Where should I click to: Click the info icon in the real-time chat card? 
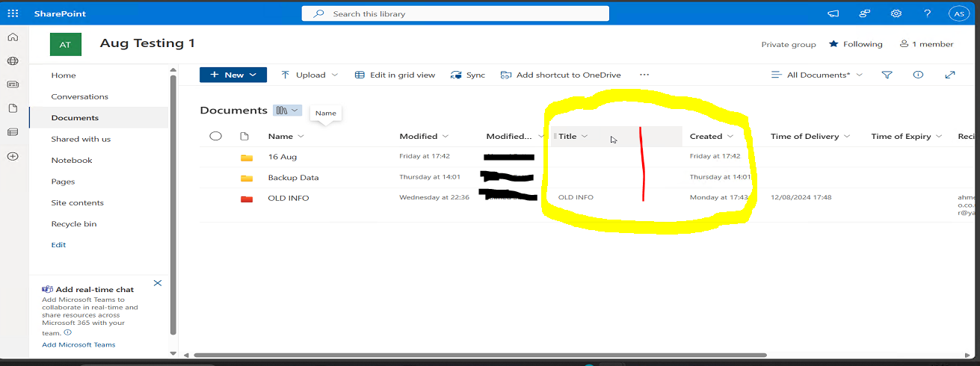[x=67, y=332]
